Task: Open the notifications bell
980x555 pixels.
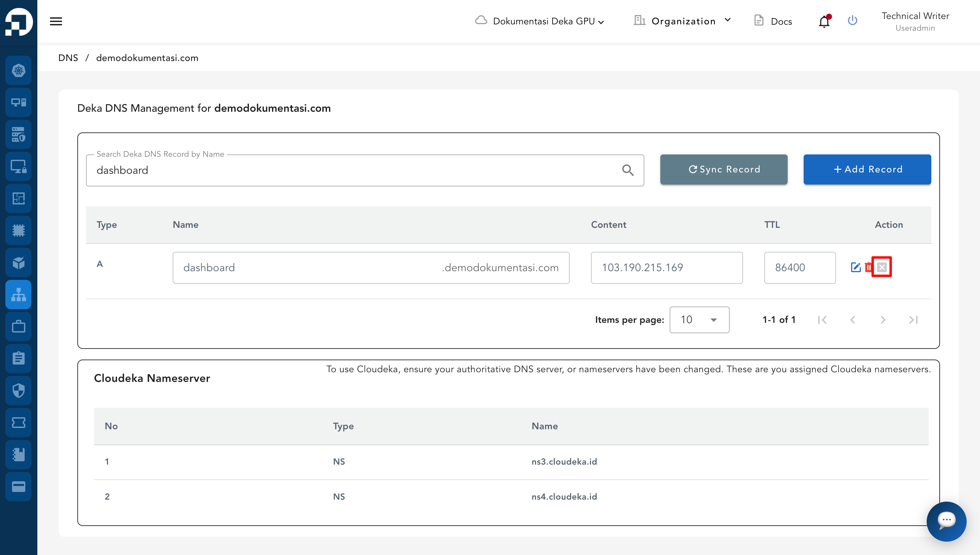Action: coord(824,21)
